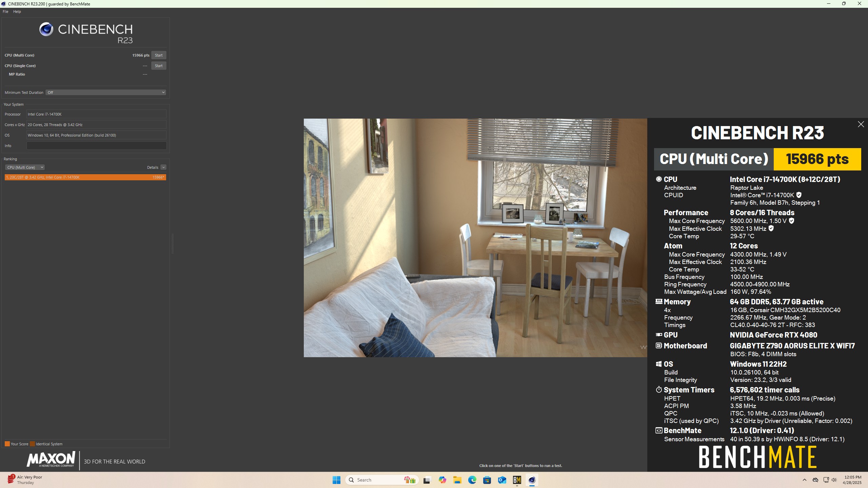Open Microsoft Store from the taskbar
The width and height of the screenshot is (868, 488).
(x=487, y=480)
